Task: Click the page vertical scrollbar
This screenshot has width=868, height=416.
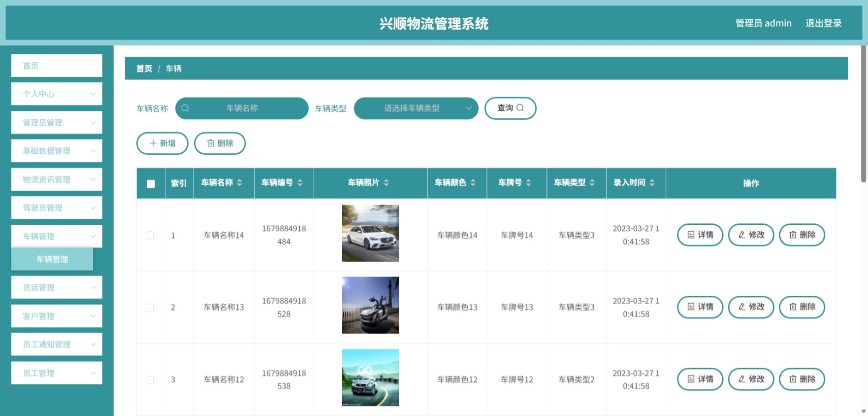Action: point(864,114)
